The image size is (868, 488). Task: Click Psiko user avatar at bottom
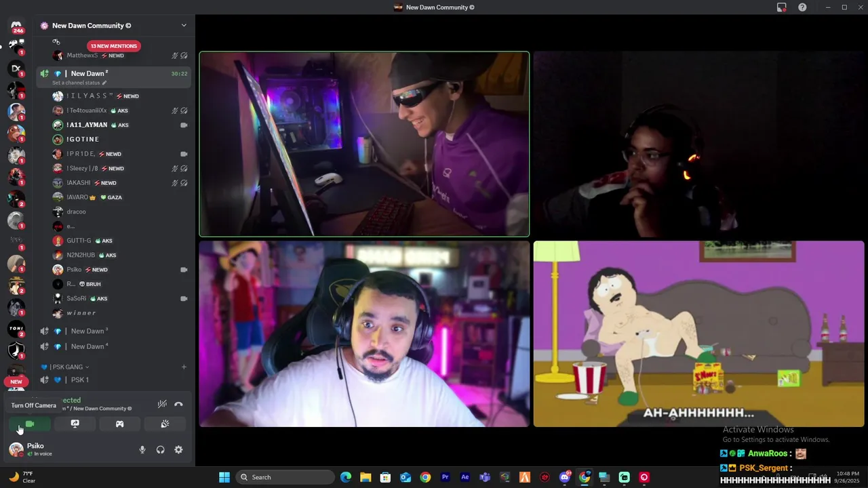[x=16, y=449]
